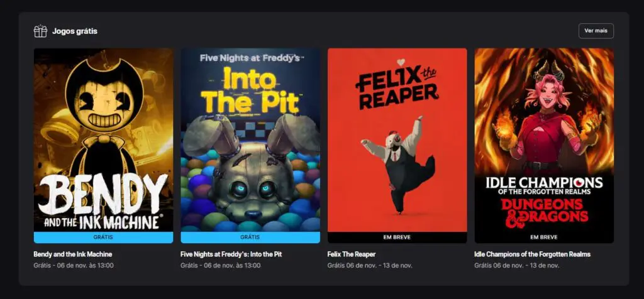Click the EM BREVE label under Idle Champions
Image resolution: width=644 pixels, height=299 pixels.
coord(544,237)
